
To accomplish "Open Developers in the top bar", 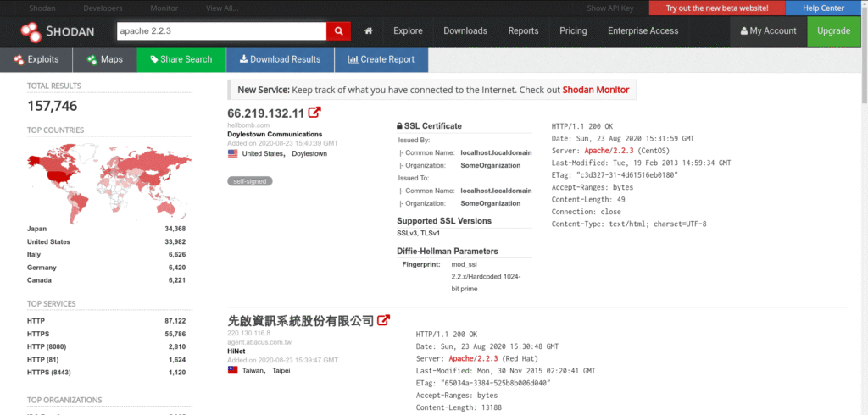I will click(x=103, y=8).
